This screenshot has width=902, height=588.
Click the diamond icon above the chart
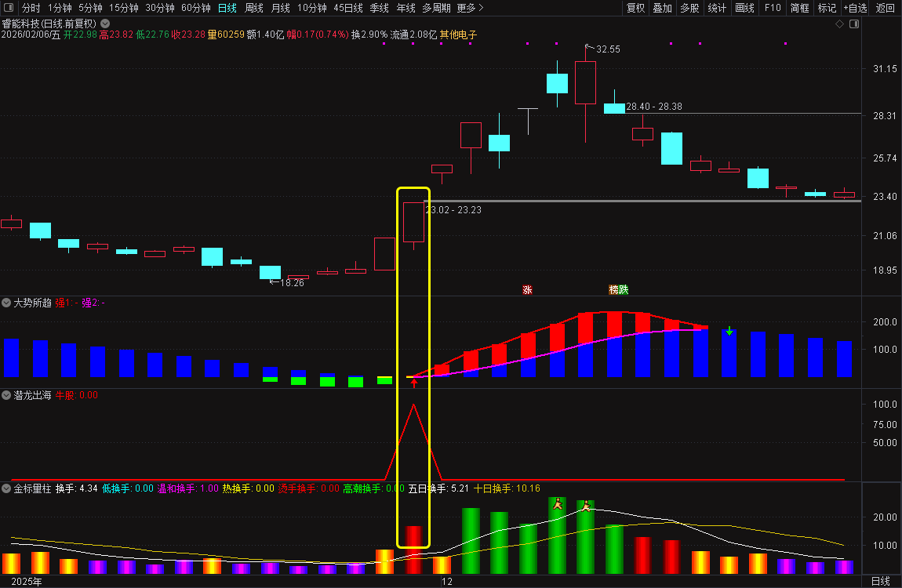pyautogui.click(x=839, y=24)
